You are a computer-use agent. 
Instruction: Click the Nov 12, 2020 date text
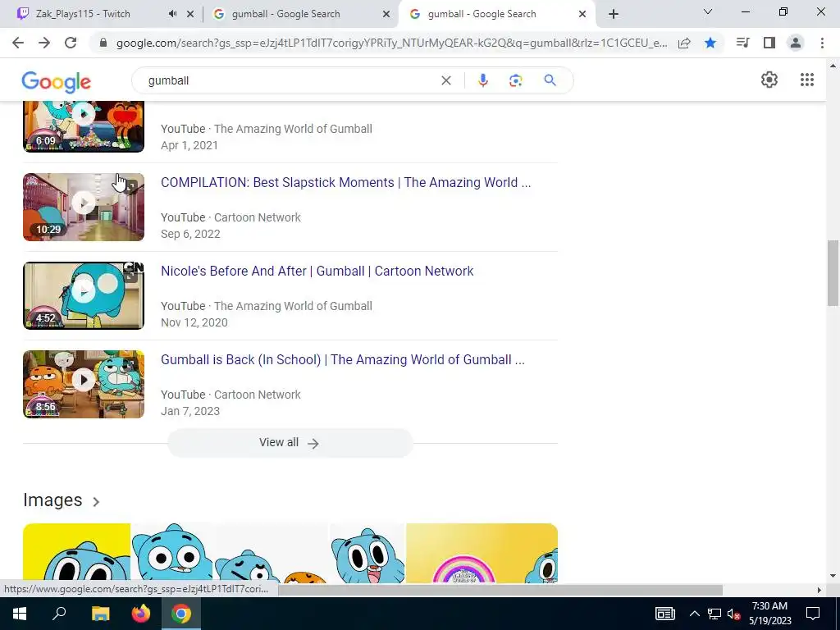click(194, 322)
